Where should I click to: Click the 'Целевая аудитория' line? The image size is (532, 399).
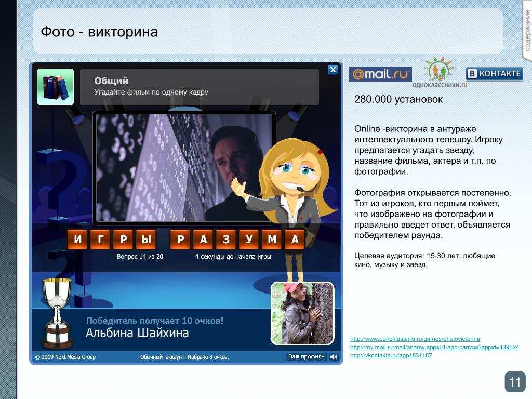tap(424, 260)
